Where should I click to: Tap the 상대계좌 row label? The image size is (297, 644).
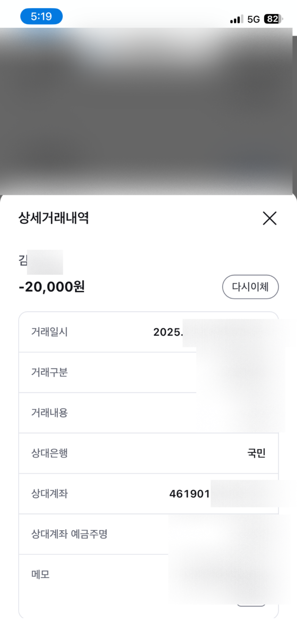50,493
